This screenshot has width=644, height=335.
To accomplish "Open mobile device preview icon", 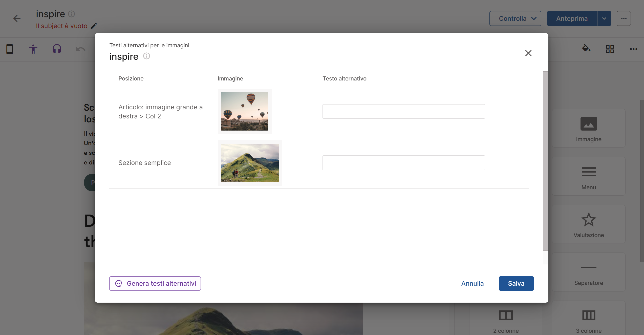I will coord(10,49).
